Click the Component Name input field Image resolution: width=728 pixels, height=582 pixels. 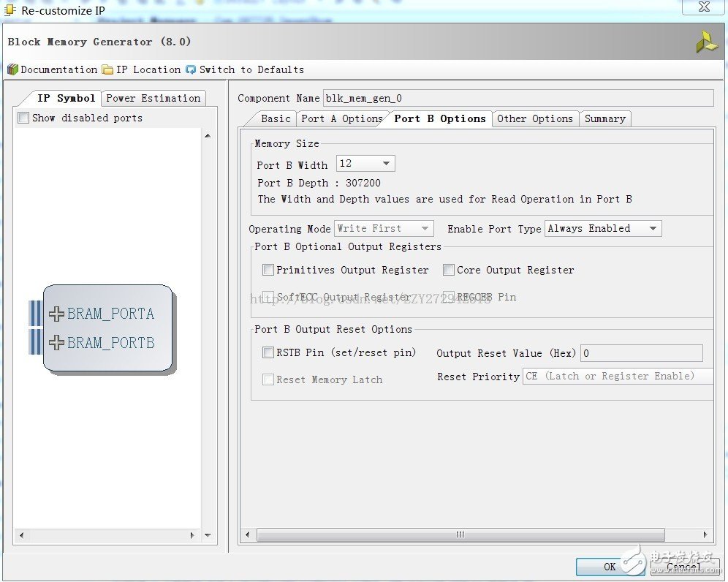tap(517, 98)
